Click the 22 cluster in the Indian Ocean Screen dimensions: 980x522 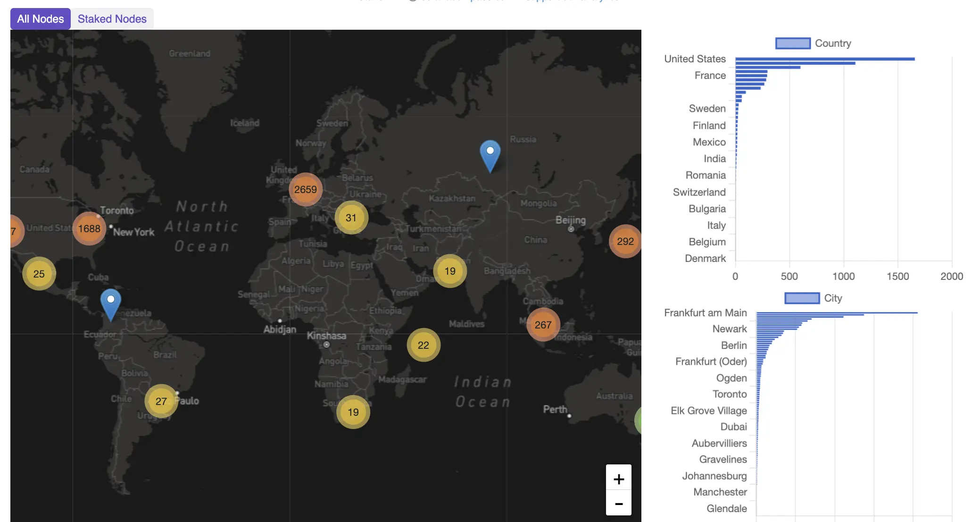click(423, 345)
